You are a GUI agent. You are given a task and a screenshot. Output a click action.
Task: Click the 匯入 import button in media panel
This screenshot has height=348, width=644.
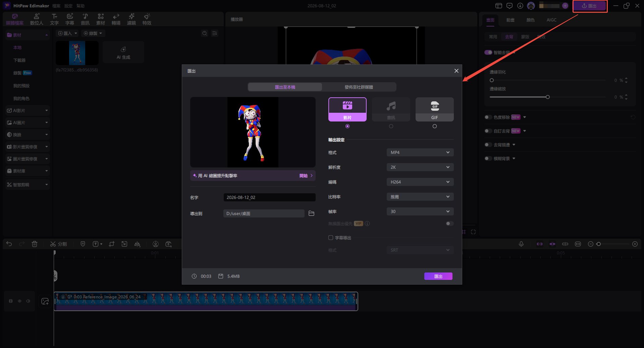click(x=67, y=33)
